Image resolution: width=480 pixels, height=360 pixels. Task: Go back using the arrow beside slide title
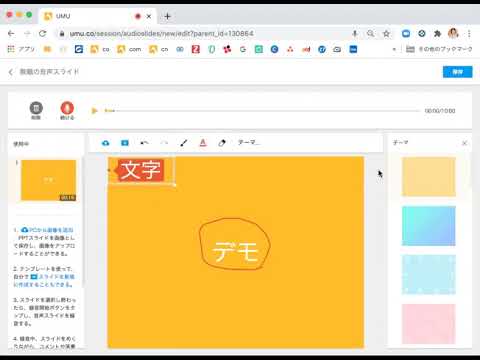click(11, 72)
